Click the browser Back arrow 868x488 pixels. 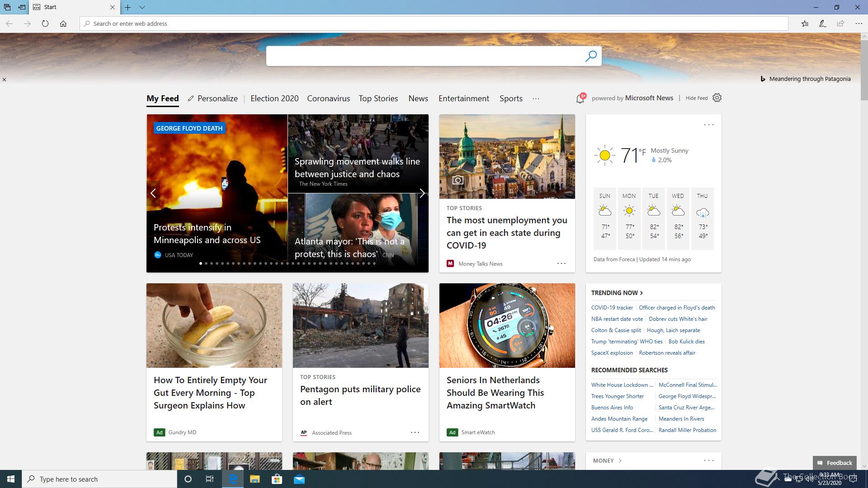[x=9, y=23]
